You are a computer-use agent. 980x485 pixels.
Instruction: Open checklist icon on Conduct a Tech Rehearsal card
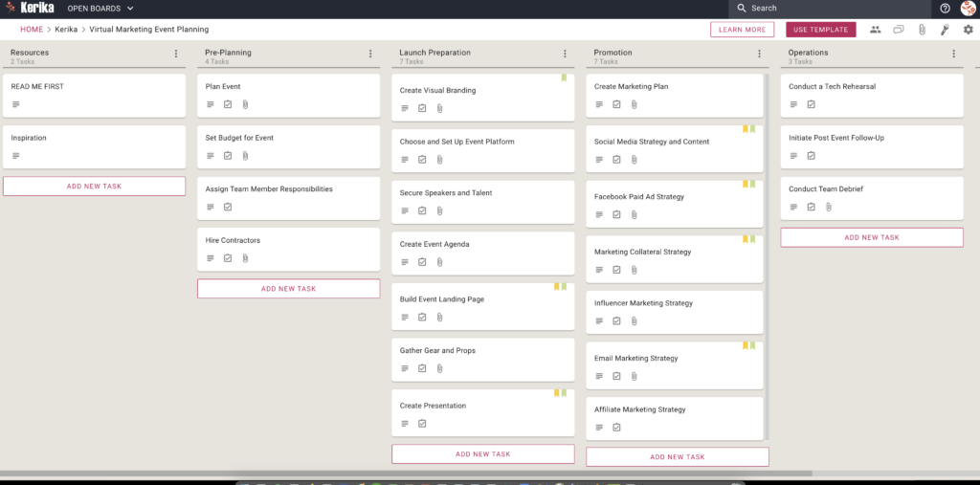[811, 104]
